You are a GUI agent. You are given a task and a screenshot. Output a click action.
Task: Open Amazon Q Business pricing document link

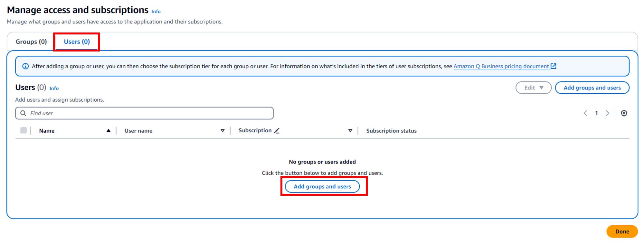pos(501,66)
